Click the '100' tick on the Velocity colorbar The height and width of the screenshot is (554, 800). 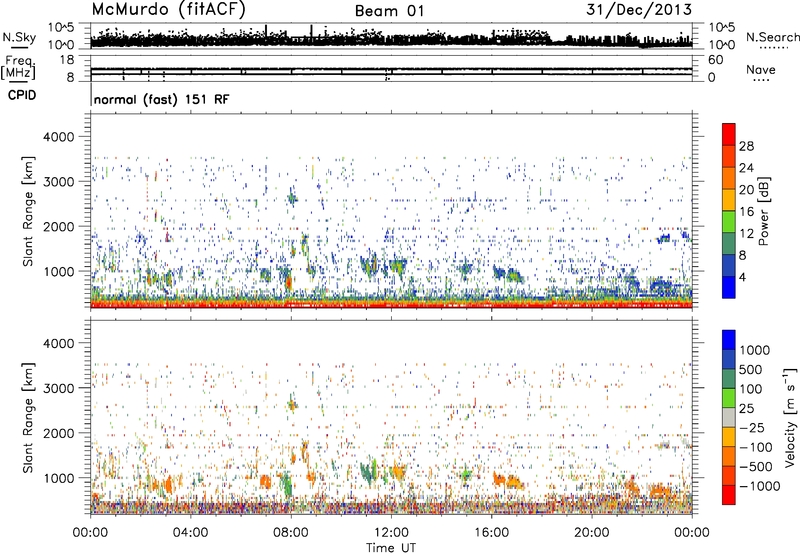click(x=751, y=389)
